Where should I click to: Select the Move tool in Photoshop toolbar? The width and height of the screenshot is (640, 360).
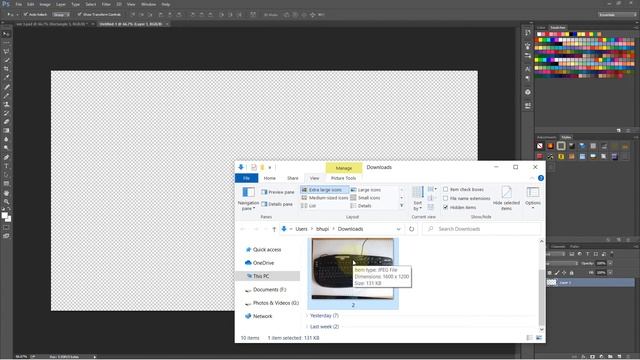(6, 34)
